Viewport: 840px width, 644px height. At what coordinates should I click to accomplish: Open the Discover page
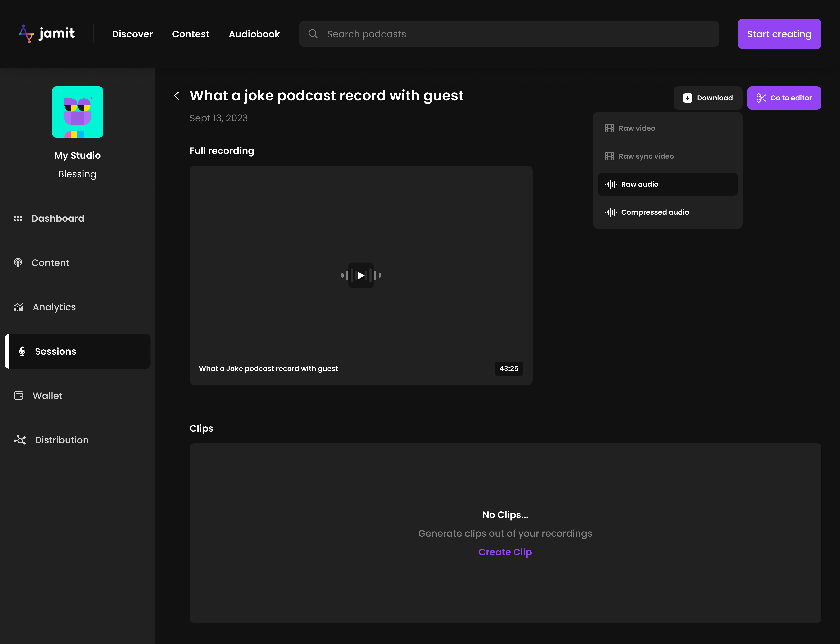pos(132,34)
